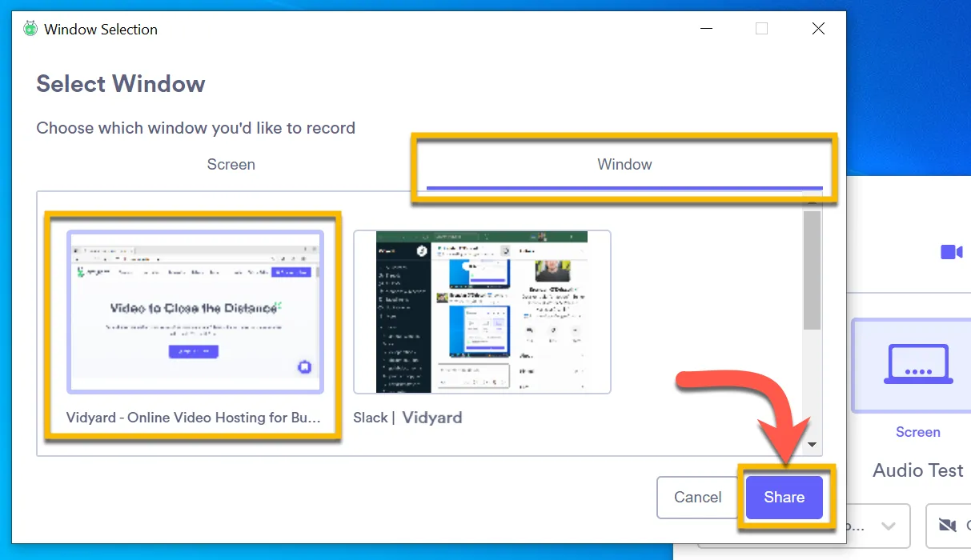Click the camera-off icon in background panel
Screen dimensions: 971x560
(x=949, y=525)
